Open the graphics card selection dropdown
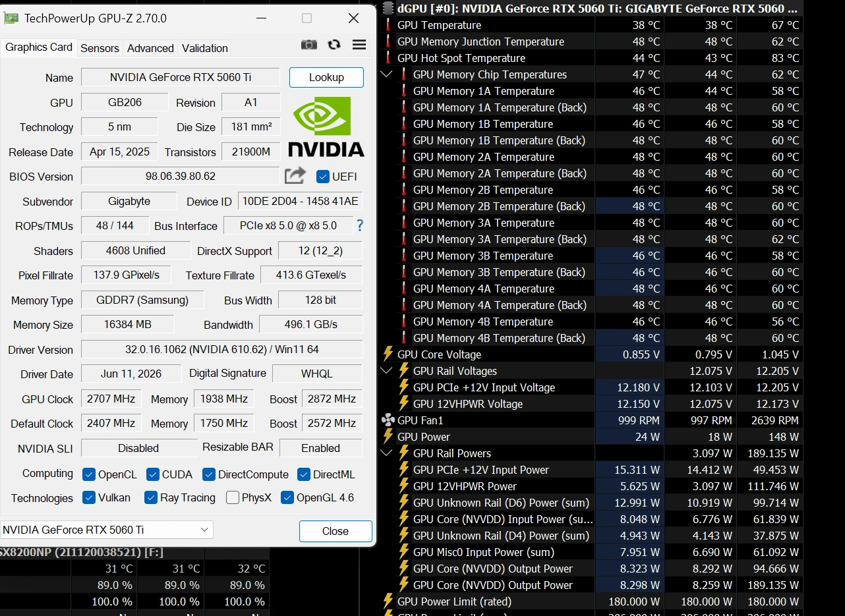The width and height of the screenshot is (845, 616). coord(106,530)
